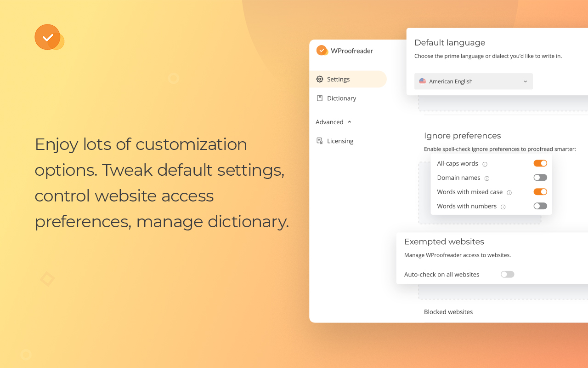Click 'Manage WProofreader access to websites.' text
Viewport: 588px width, 368px height.
coord(458,255)
